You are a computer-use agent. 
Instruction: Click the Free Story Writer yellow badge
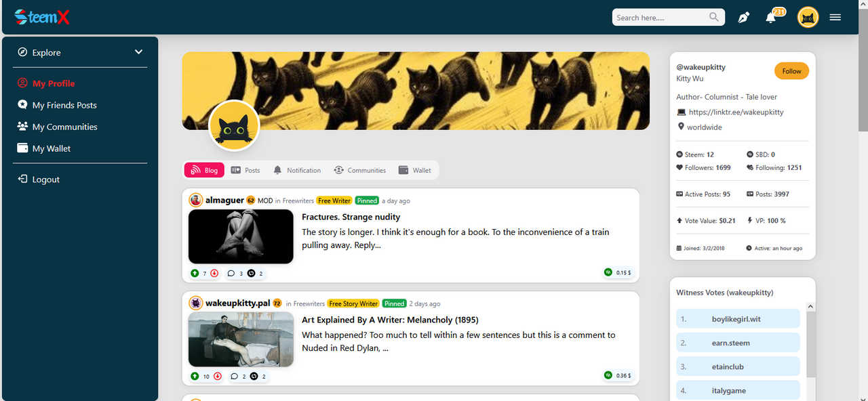click(353, 303)
